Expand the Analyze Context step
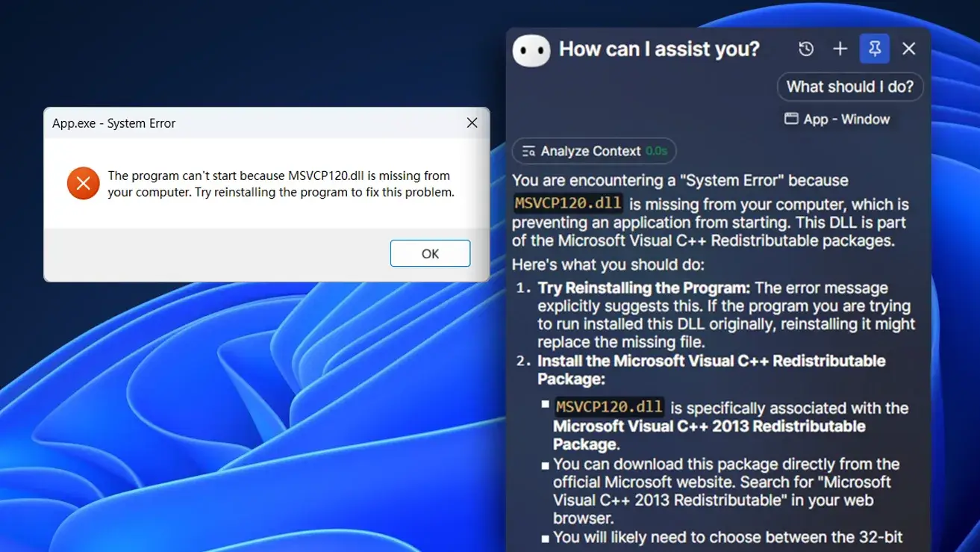 [x=593, y=151]
